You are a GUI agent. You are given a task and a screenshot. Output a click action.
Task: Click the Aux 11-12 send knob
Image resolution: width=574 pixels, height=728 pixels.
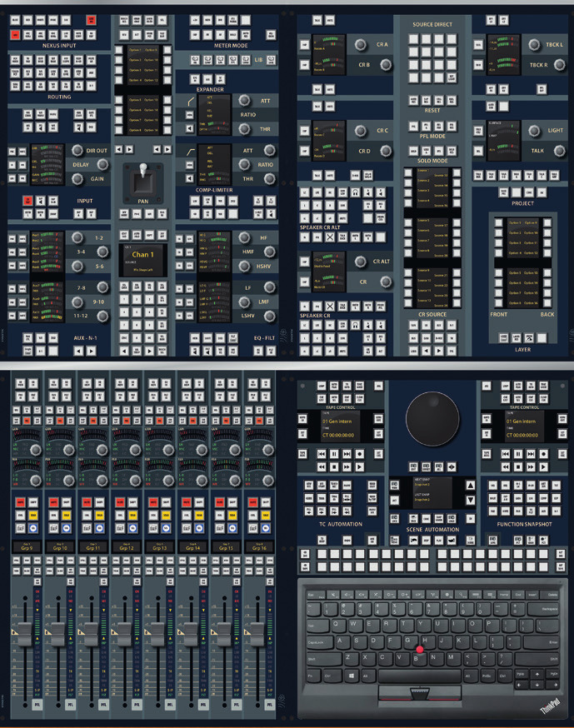click(x=102, y=317)
